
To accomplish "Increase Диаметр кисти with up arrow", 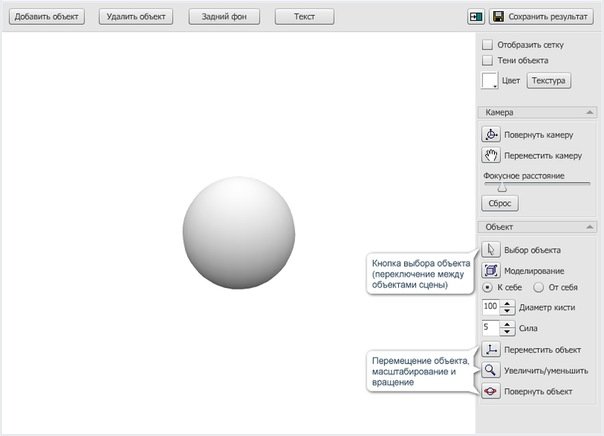I will (507, 304).
